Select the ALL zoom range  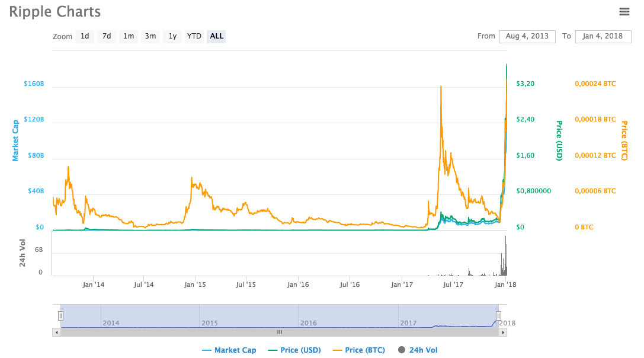(x=217, y=36)
